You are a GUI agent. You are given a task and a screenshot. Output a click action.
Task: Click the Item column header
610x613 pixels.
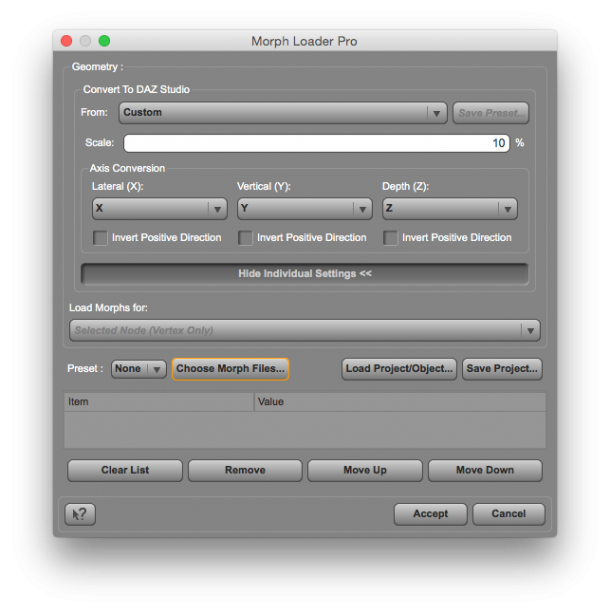pos(159,402)
